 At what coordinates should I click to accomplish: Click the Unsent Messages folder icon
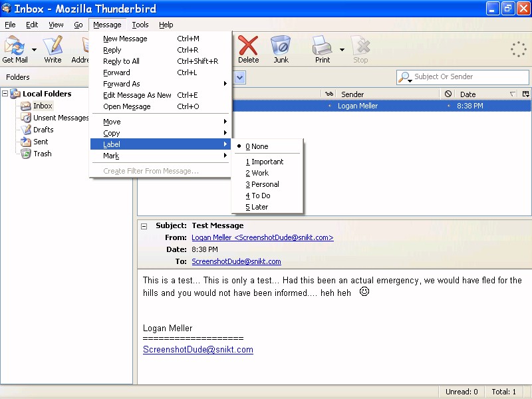point(26,118)
